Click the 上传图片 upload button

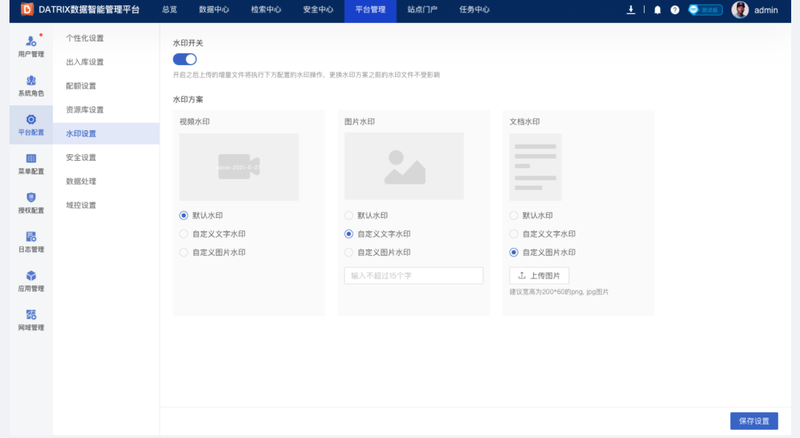(539, 276)
